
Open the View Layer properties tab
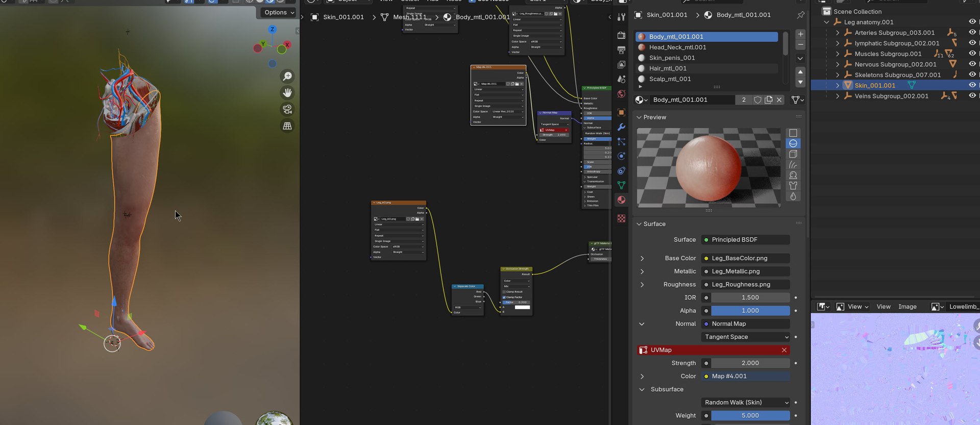click(x=621, y=65)
